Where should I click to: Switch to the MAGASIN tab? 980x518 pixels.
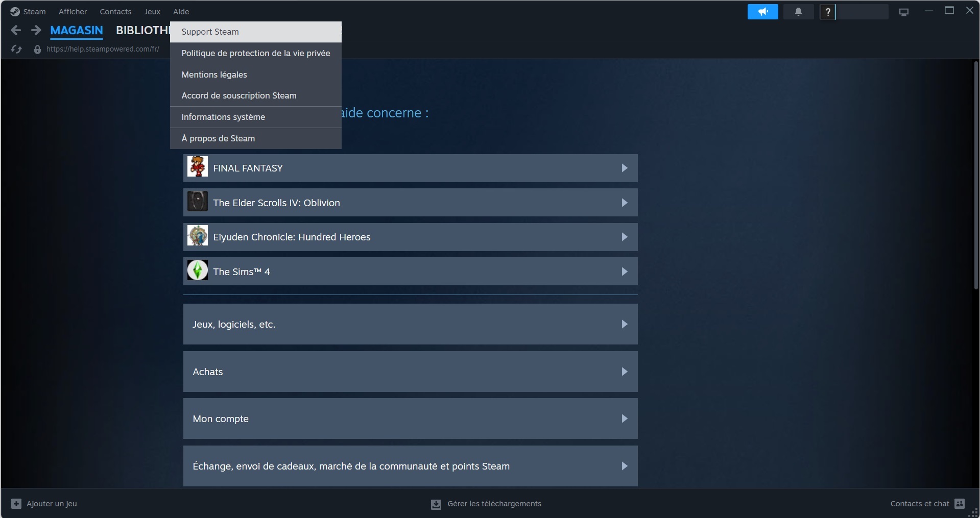point(77,30)
